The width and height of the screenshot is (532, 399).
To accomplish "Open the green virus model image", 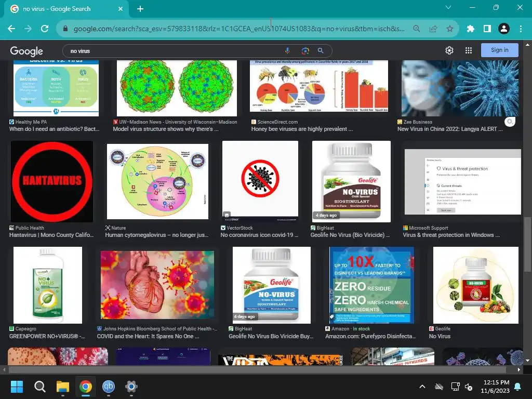I will pyautogui.click(x=177, y=88).
